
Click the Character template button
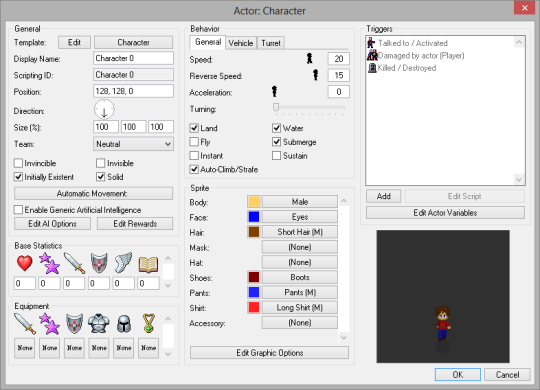(133, 42)
